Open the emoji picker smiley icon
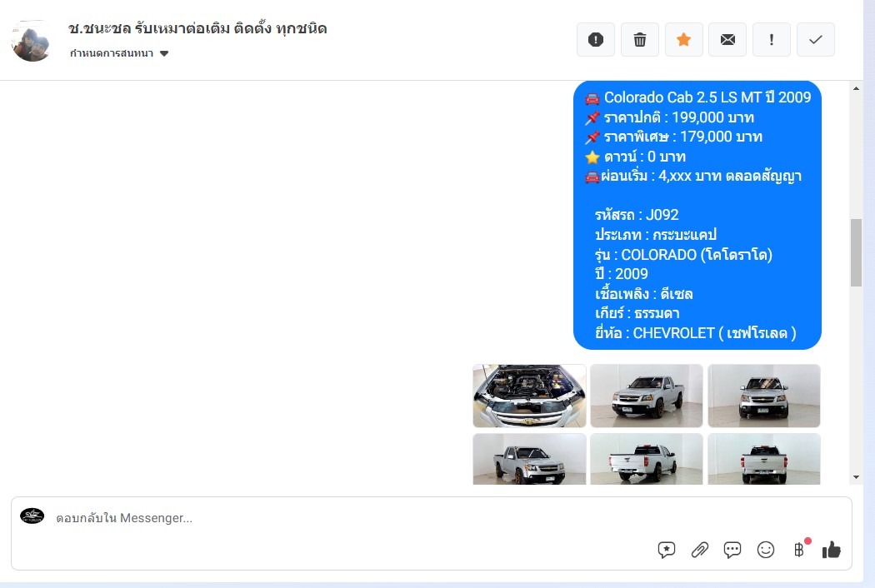The height and width of the screenshot is (588, 875). click(x=766, y=550)
